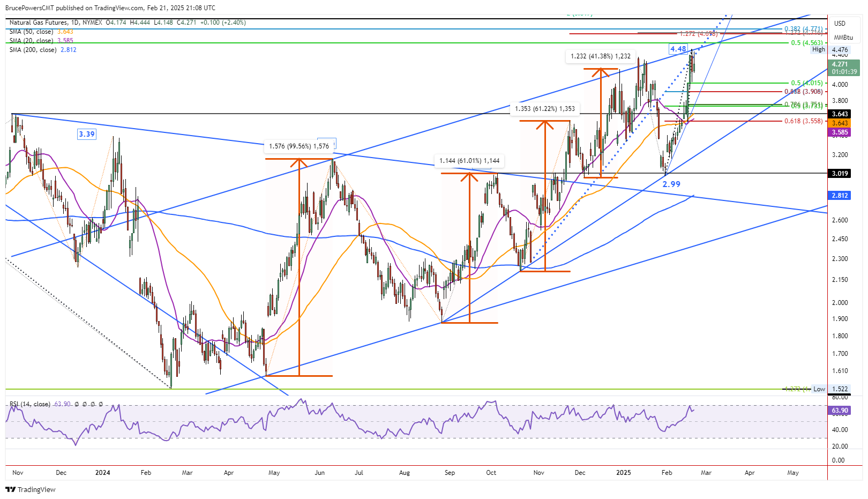This screenshot has height=499, width=868.
Task: Click the TradingView logo at bottom left
Action: tap(31, 489)
